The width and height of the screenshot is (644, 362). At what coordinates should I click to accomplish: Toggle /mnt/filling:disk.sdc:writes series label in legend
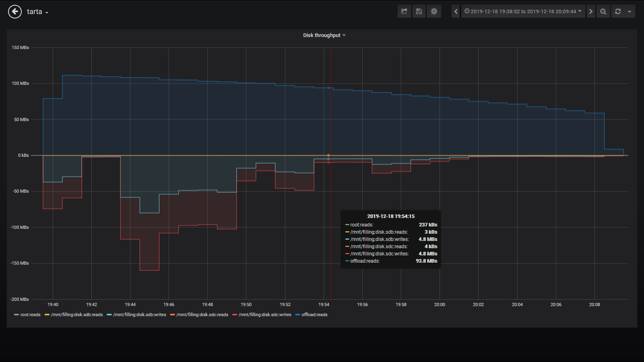click(x=264, y=315)
